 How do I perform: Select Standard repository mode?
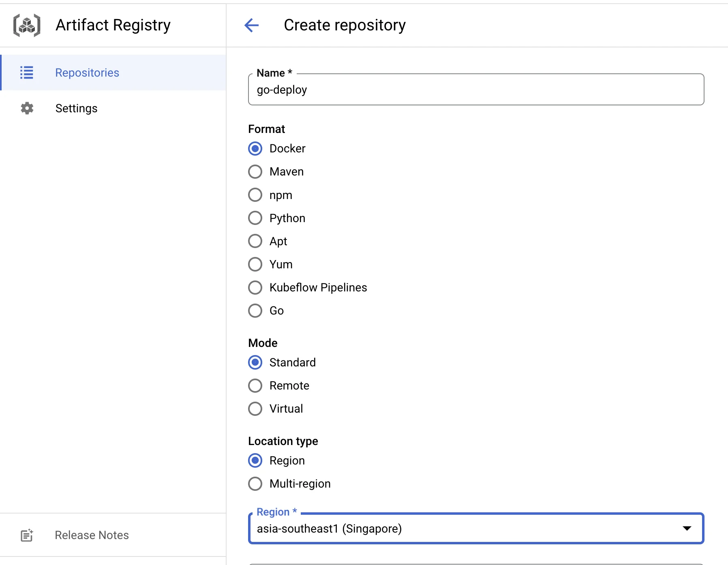pos(255,362)
